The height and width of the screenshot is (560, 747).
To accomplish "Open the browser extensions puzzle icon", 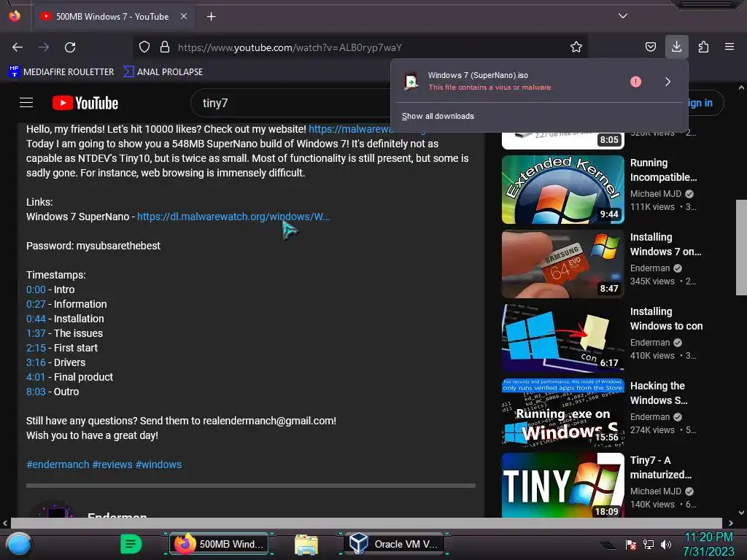I will [703, 47].
